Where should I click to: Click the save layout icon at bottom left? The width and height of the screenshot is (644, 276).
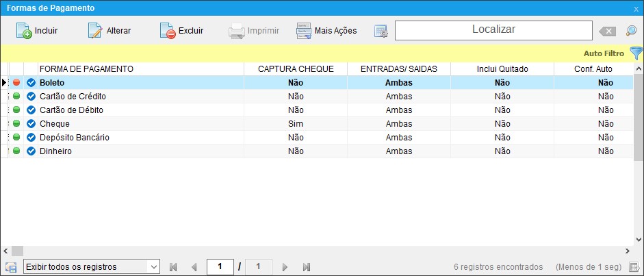pyautogui.click(x=11, y=267)
